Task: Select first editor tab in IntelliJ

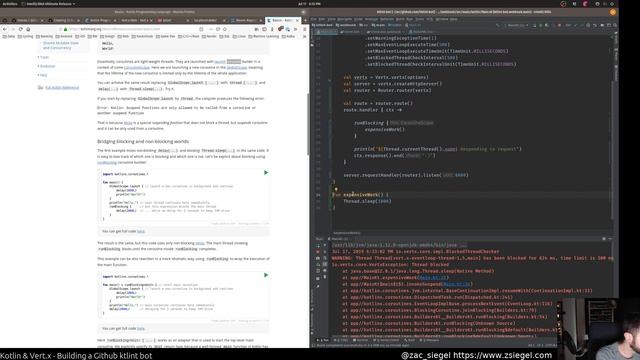Action: 327,32
